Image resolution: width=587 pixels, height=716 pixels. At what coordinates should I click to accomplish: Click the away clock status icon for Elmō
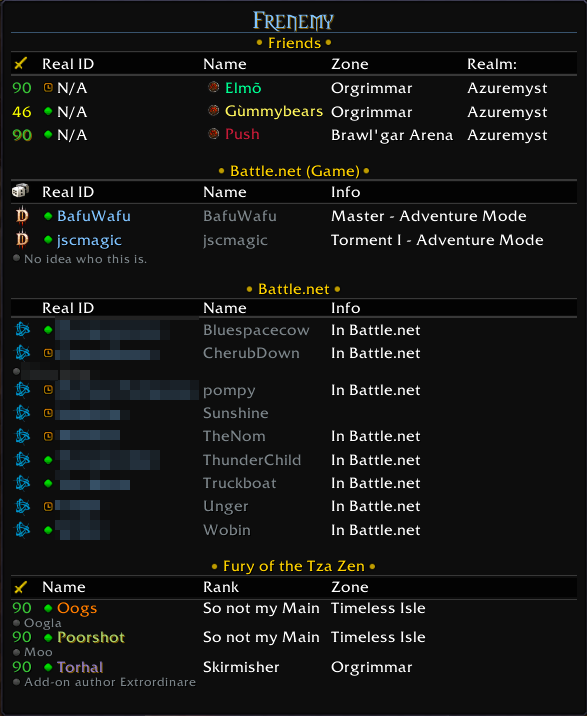tap(48, 87)
